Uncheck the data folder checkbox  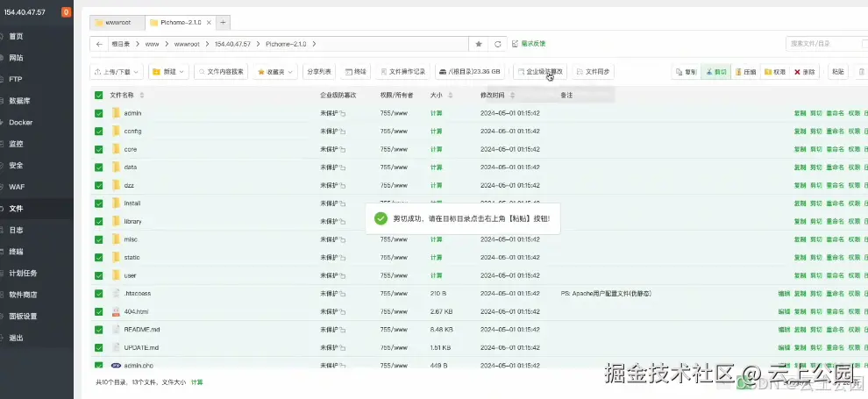pos(98,167)
